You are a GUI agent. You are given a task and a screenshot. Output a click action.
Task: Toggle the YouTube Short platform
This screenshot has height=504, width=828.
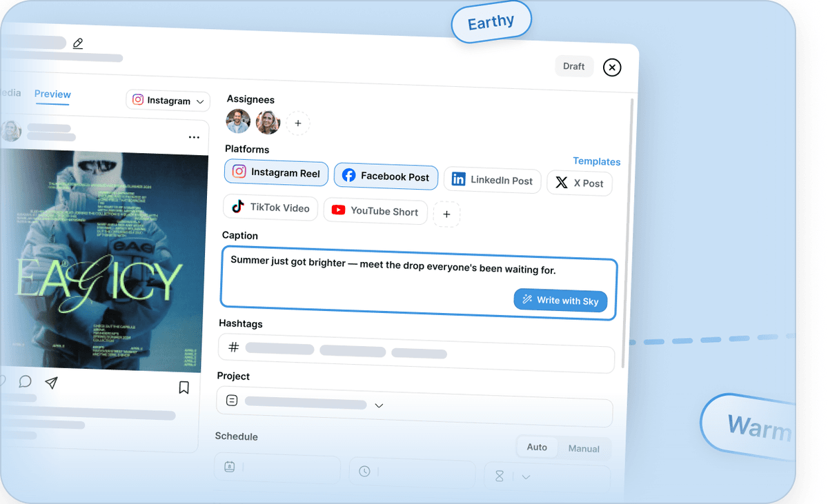click(375, 211)
